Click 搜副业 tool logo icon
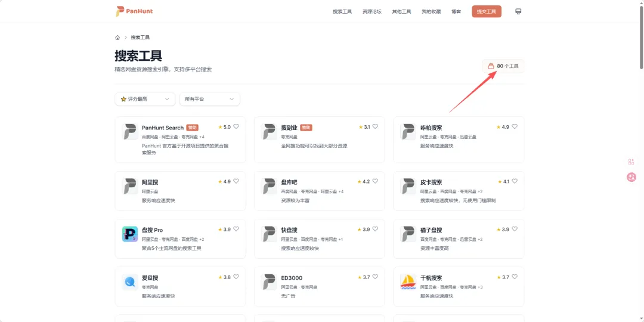The width and height of the screenshot is (644, 322). click(269, 131)
